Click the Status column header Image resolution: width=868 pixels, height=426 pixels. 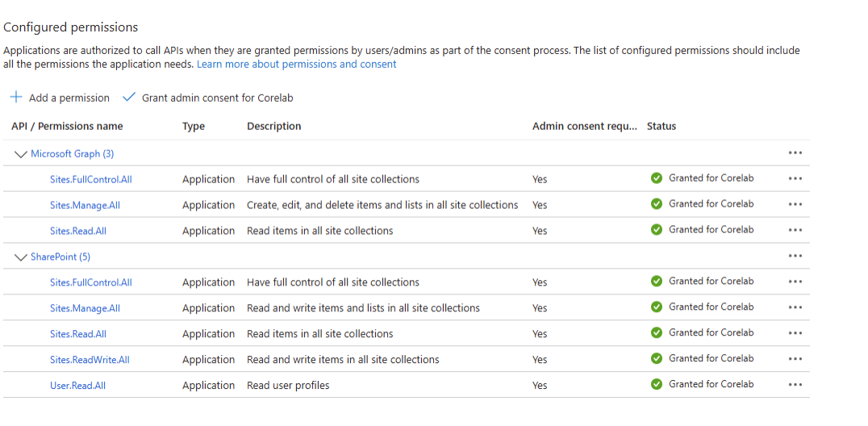pos(661,126)
